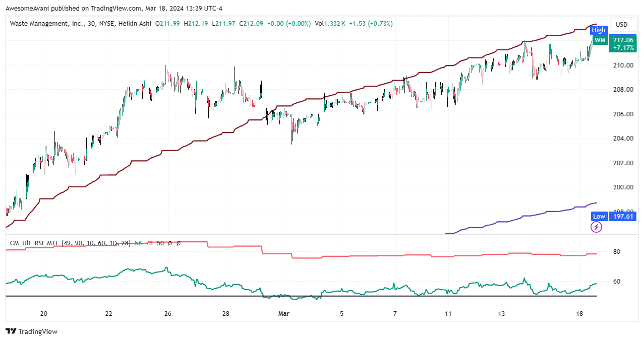Image resolution: width=644 pixels, height=341 pixels.
Task: Click the purple lightning bolt icon
Action: click(x=596, y=227)
